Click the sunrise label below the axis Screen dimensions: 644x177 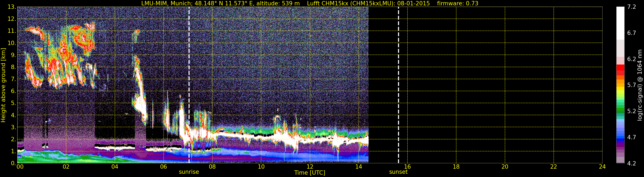pyautogui.click(x=189, y=172)
